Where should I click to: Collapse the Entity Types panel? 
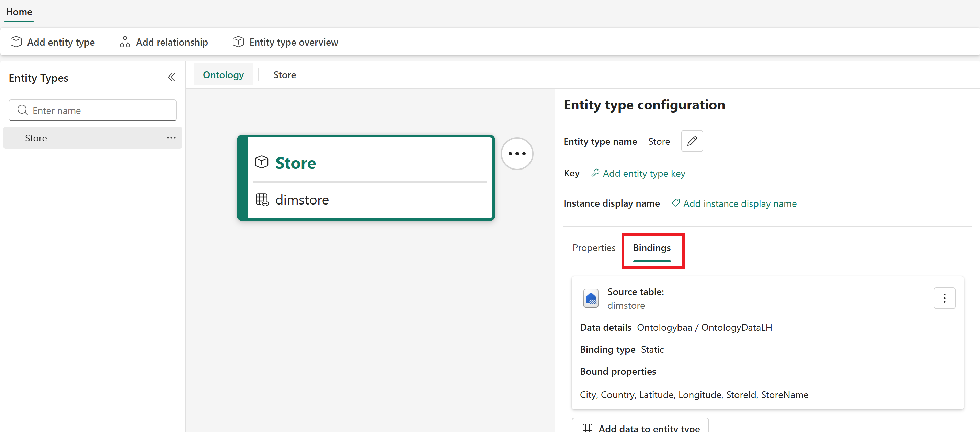click(x=172, y=78)
